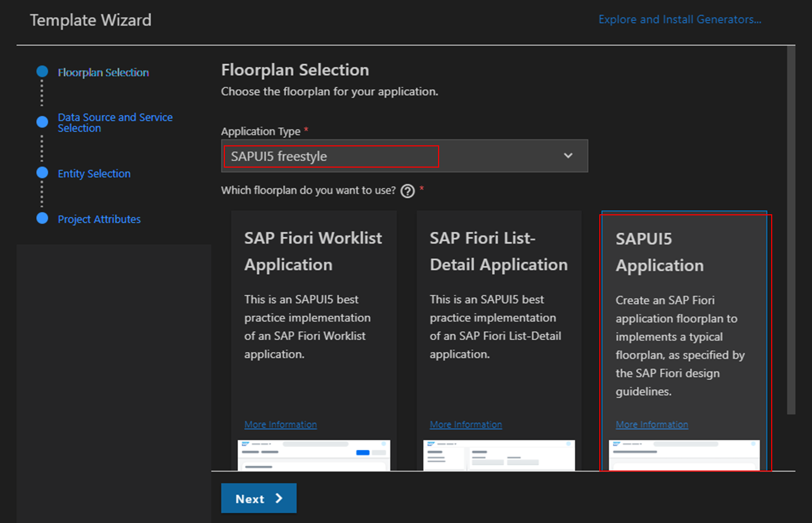812x523 pixels.
Task: Go to the Project Attributes wizard step
Action: click(x=99, y=219)
